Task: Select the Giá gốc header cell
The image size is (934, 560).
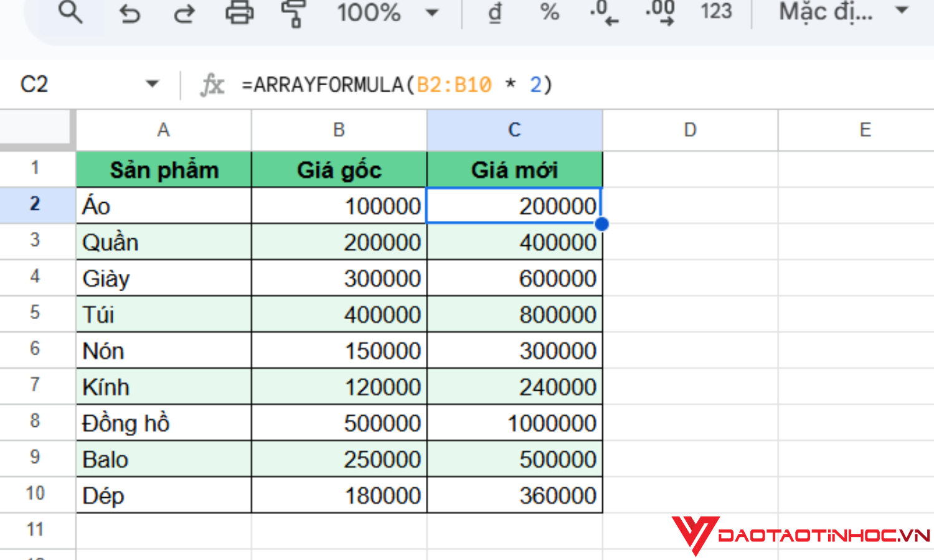Action: point(338,169)
